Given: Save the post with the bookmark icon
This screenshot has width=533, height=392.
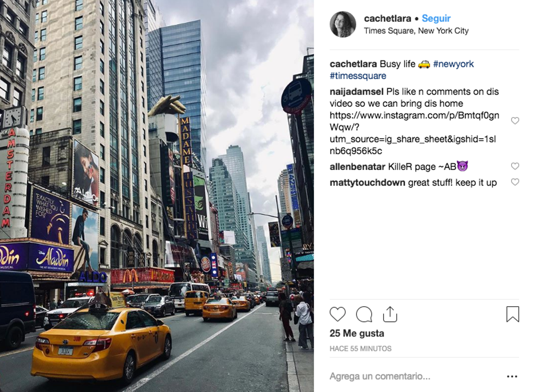Looking at the screenshot, I should pos(513,314).
